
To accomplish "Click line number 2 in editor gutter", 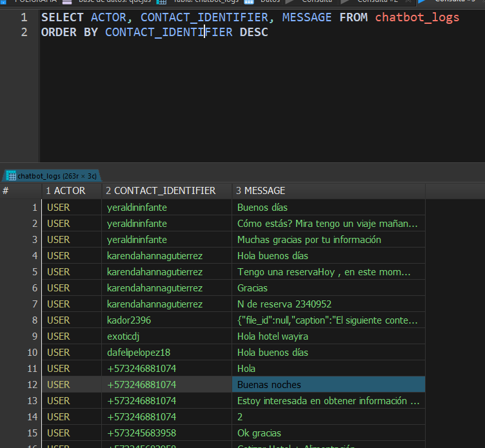I will coord(24,32).
